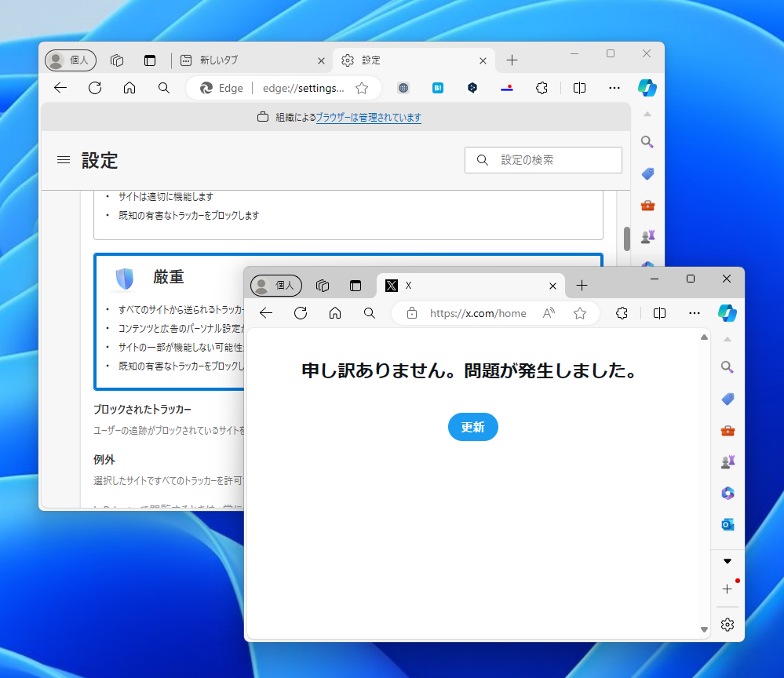Open the Tools toolbox icon in the sidebar

pyautogui.click(x=727, y=430)
